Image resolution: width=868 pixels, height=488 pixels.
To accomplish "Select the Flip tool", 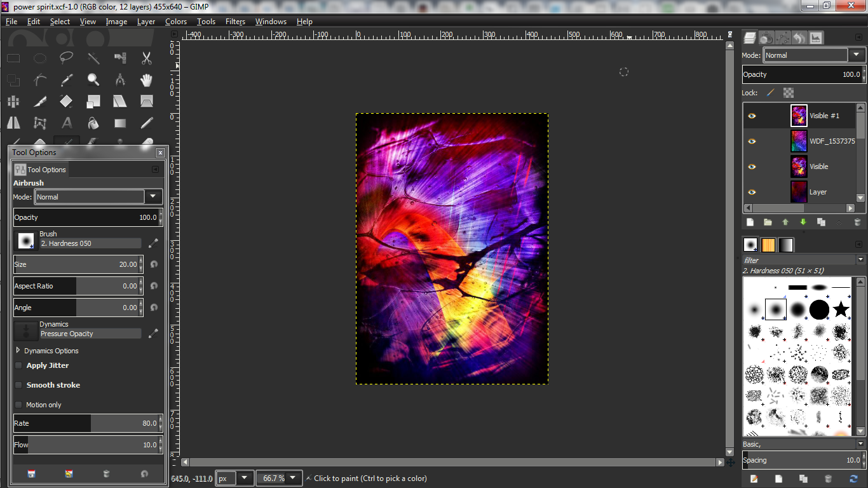I will click(x=13, y=123).
